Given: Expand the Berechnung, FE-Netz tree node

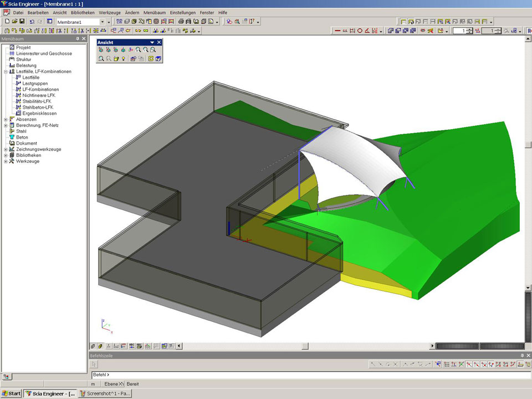Looking at the screenshot, I should coord(6,125).
